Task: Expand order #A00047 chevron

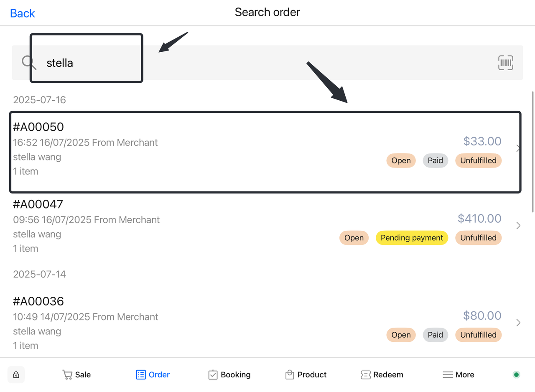Action: pyautogui.click(x=518, y=226)
